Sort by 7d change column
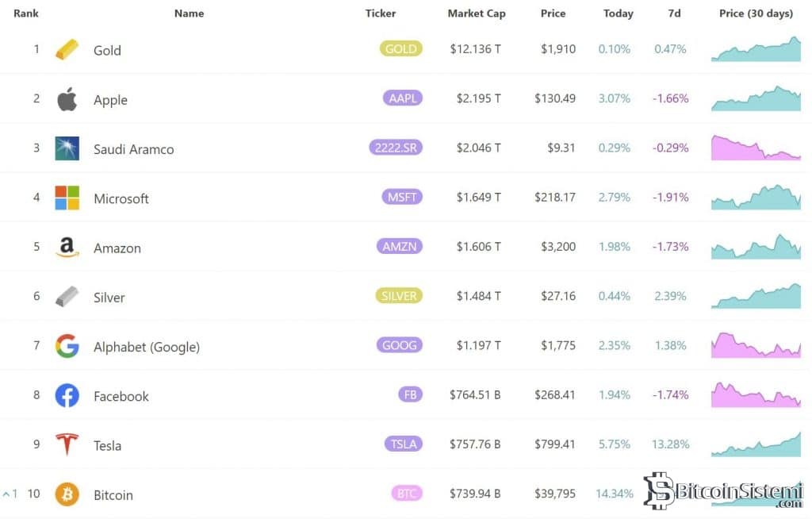Image resolution: width=812 pixels, height=519 pixels. tap(674, 13)
